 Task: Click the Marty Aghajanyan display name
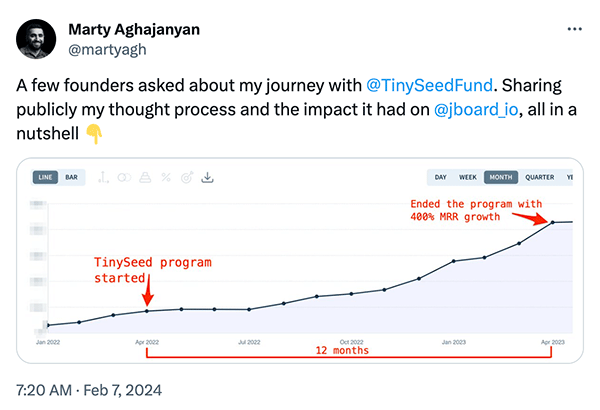[x=134, y=29]
